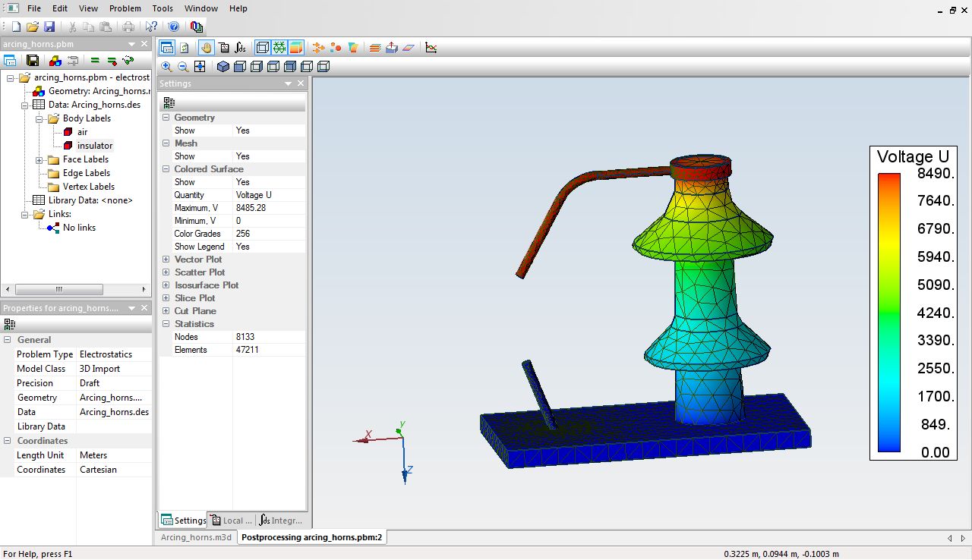This screenshot has width=972, height=560.
Task: Toggle the geometry wireframe box button
Action: coord(263,48)
